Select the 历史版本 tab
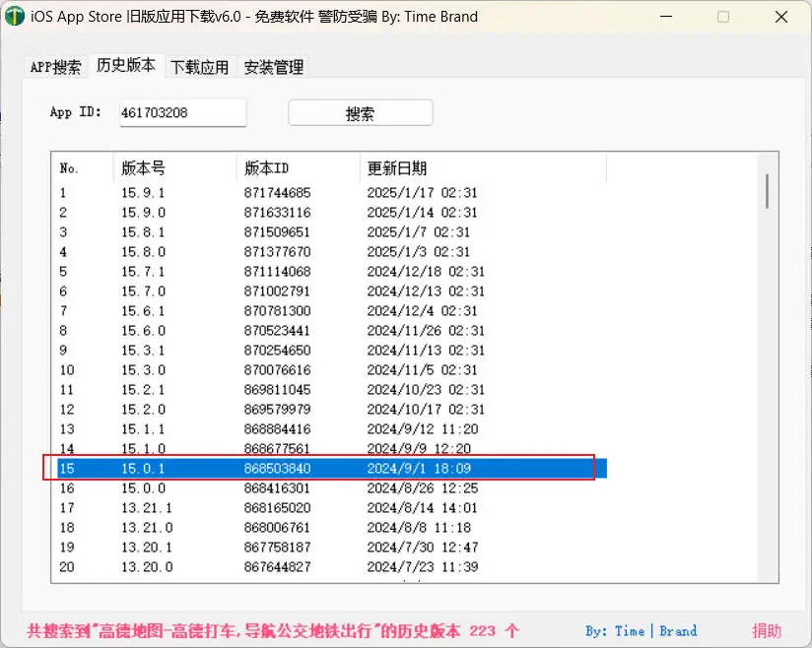812x648 pixels. pos(126,67)
